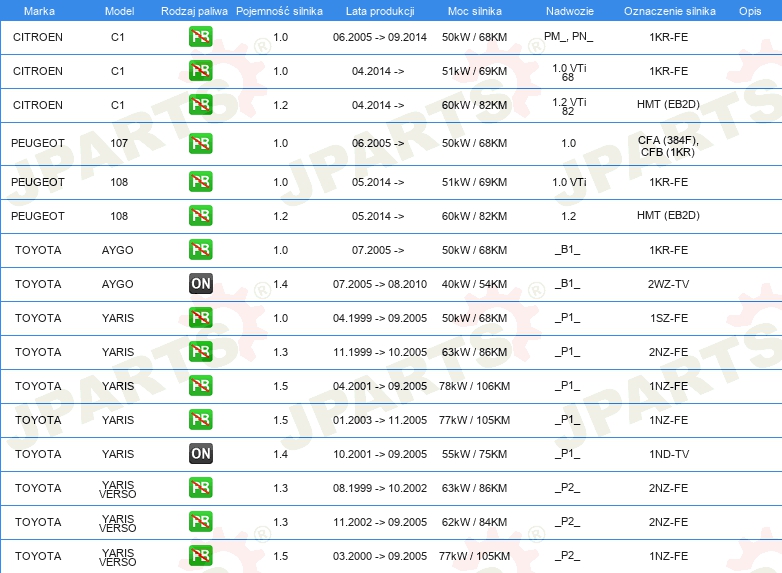Click the power value 62kW / 84KM
The height and width of the screenshot is (573, 782).
(474, 522)
